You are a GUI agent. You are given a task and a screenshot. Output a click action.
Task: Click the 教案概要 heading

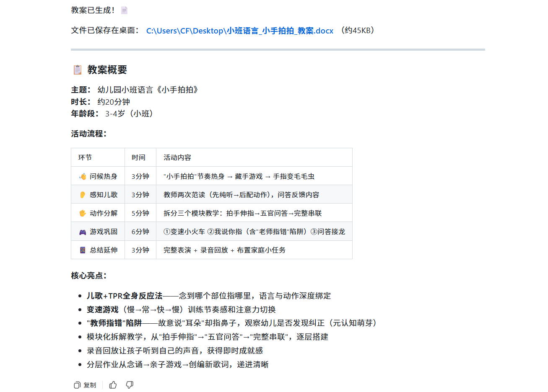click(107, 70)
